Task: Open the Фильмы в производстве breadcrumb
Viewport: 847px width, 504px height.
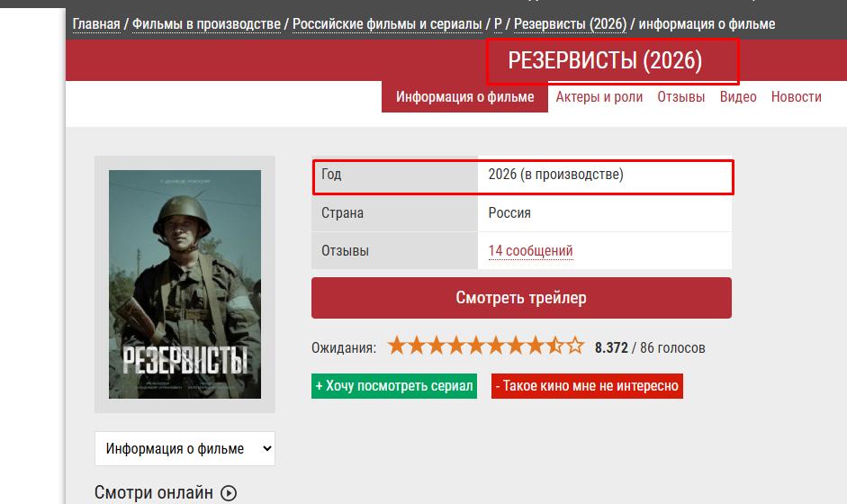Action: [x=206, y=23]
